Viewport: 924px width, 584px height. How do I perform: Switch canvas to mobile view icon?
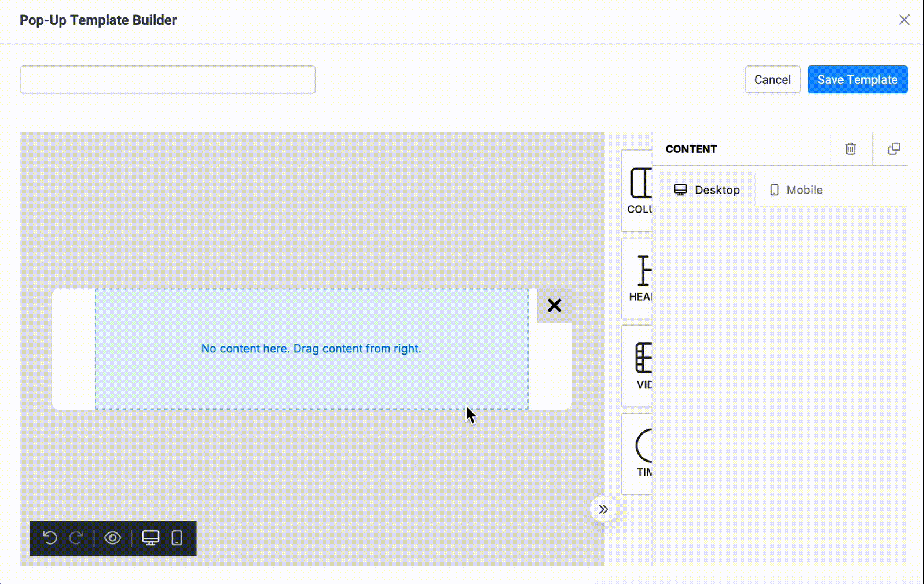177,538
